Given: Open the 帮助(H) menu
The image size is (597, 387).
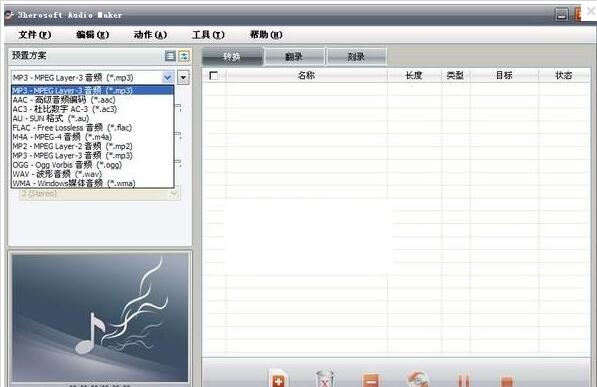Looking at the screenshot, I should (x=266, y=35).
